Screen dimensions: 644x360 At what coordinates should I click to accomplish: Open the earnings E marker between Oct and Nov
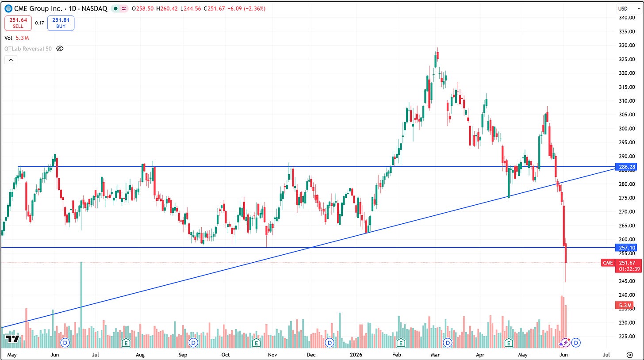click(256, 343)
